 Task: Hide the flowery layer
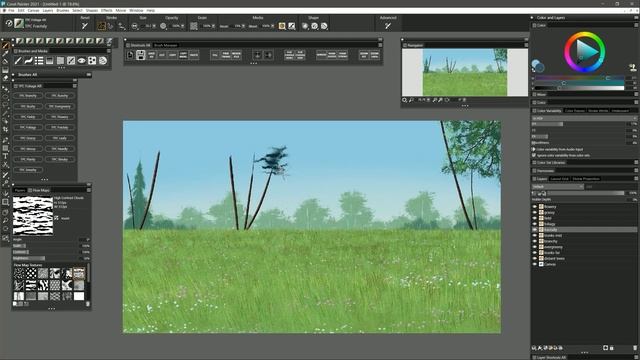click(x=535, y=207)
